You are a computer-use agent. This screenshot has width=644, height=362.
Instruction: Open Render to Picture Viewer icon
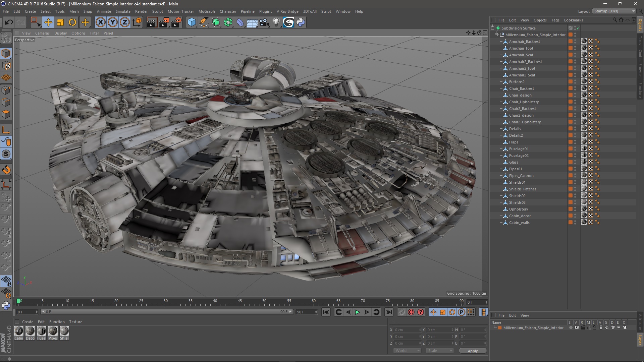point(164,22)
